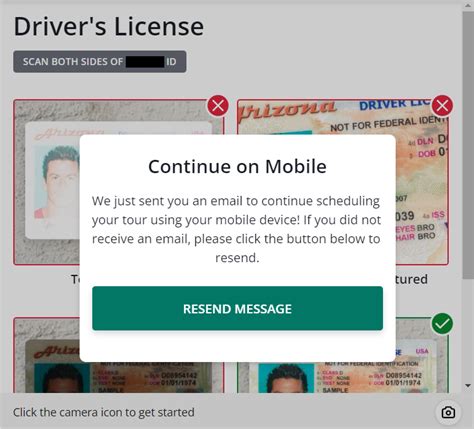Open the camera using the camera icon
The width and height of the screenshot is (474, 429).
448,412
